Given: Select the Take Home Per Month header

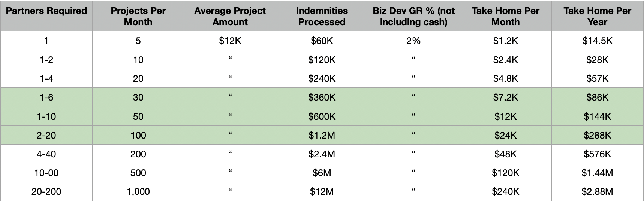Looking at the screenshot, I should pyautogui.click(x=505, y=16).
